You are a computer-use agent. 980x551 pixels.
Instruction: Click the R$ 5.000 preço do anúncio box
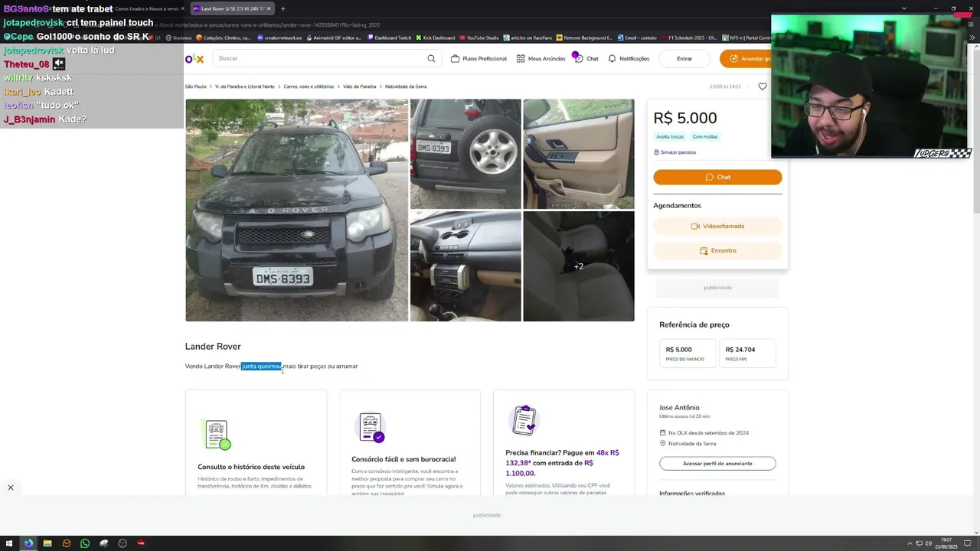click(x=688, y=353)
